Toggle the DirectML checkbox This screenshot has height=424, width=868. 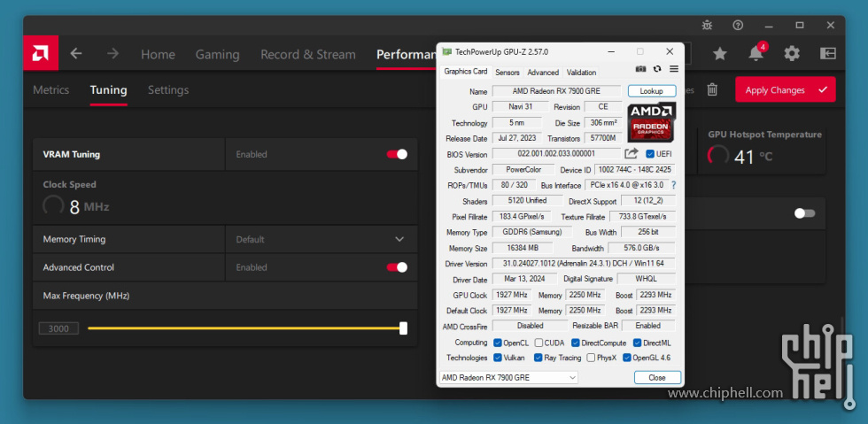coord(637,343)
